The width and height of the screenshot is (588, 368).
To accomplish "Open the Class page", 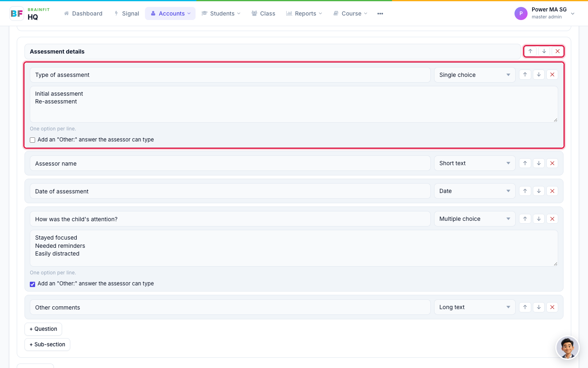I will click(263, 13).
